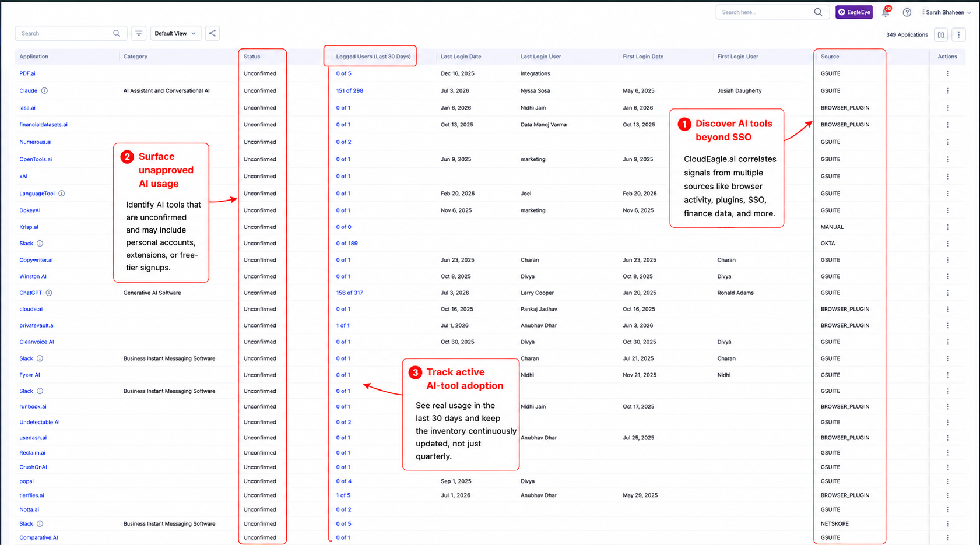Open the Undetectable AI application link
980x545 pixels.
40,423
